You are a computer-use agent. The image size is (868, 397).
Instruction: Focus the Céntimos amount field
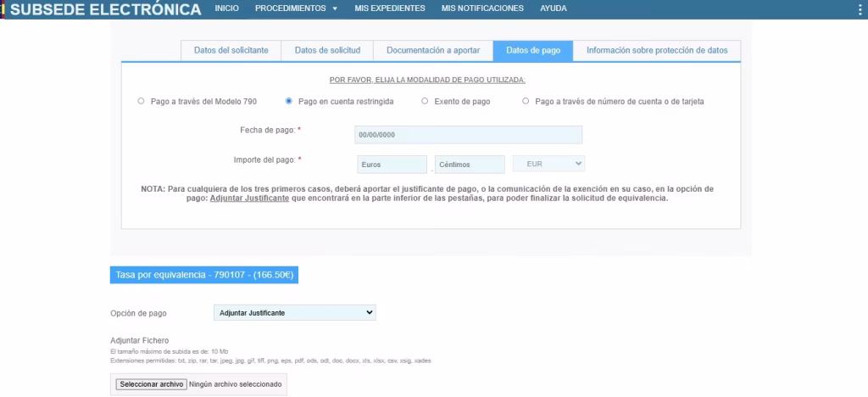point(470,165)
